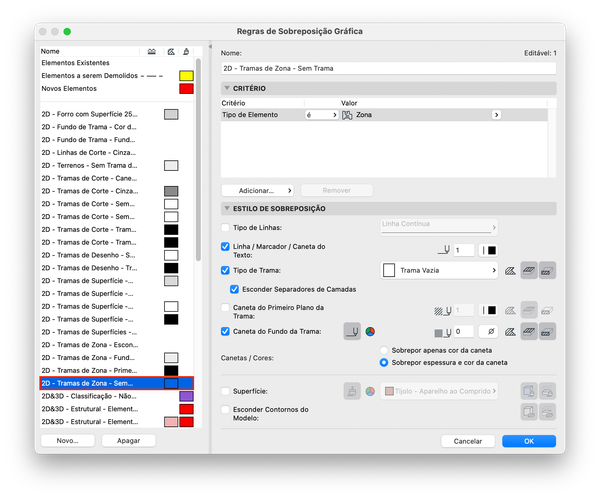This screenshot has height=499, width=600.
Task: Open the Zona value chevron dropdown
Action: point(496,115)
